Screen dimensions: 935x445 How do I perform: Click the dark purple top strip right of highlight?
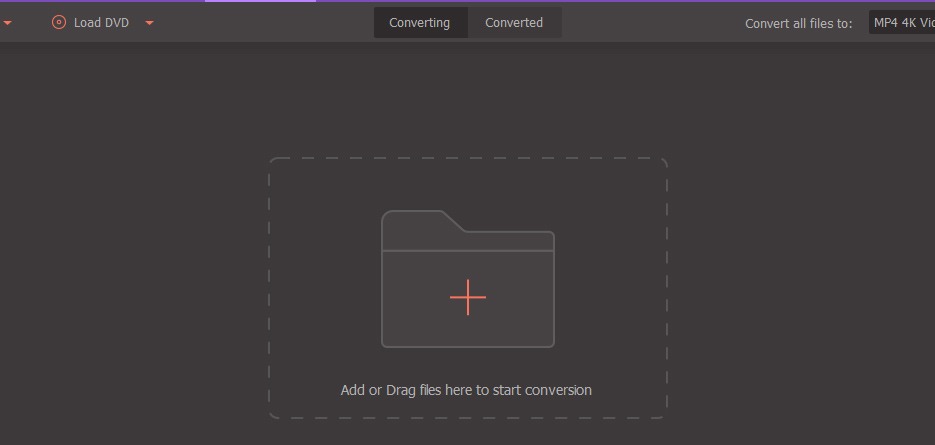pos(626,1)
